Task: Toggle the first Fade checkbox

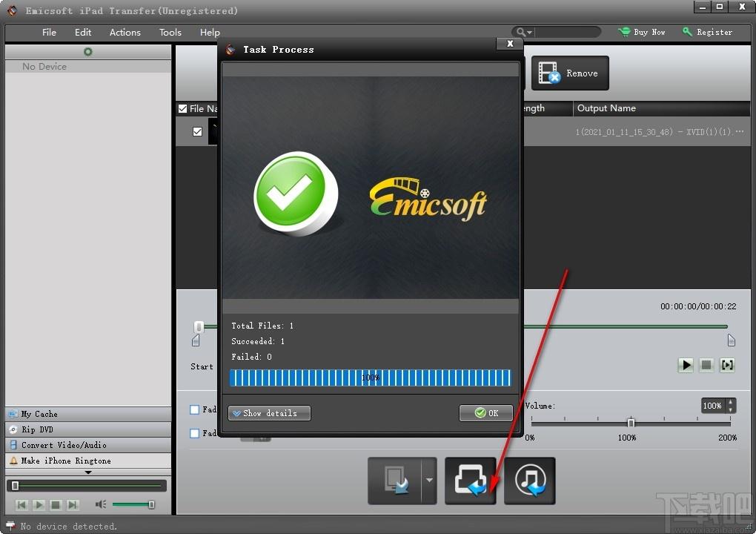Action: coord(194,409)
